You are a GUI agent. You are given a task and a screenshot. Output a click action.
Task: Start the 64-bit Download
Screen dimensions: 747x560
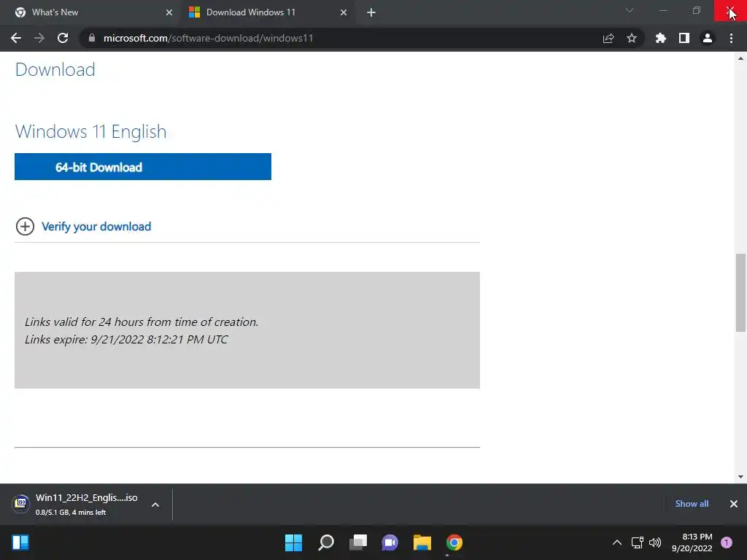click(x=143, y=167)
